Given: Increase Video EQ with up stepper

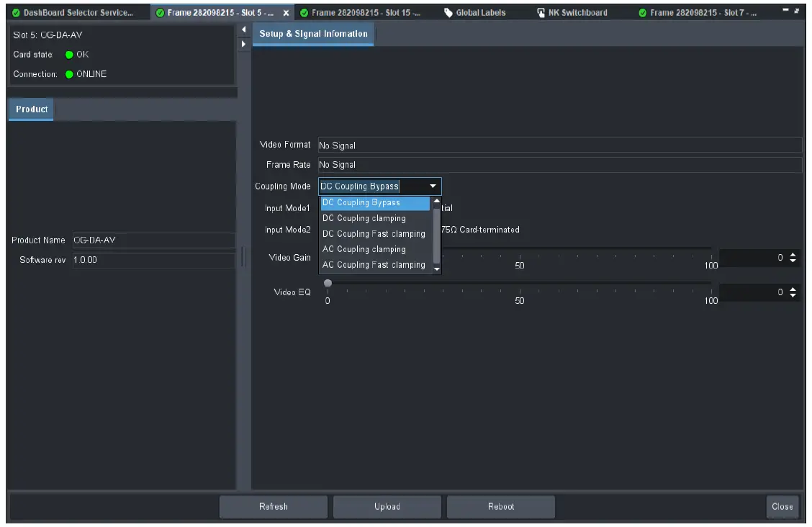Looking at the screenshot, I should tap(793, 289).
